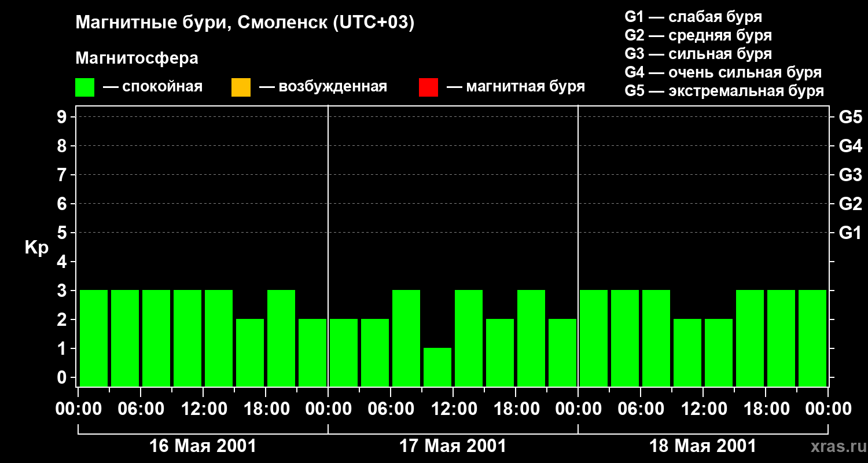Image resolution: width=868 pixels, height=463 pixels.
Task: Click the 'Магнитные бури, Смоленск (UTC+03)' title
Action: 245,23
